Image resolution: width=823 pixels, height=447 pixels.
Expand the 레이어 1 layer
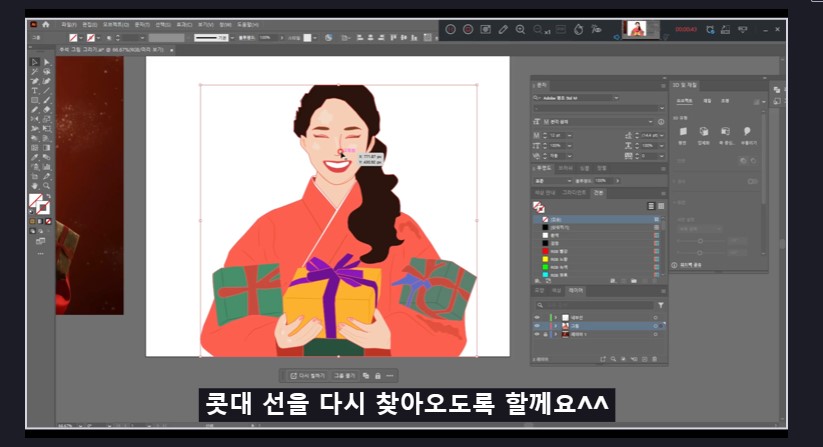click(555, 334)
